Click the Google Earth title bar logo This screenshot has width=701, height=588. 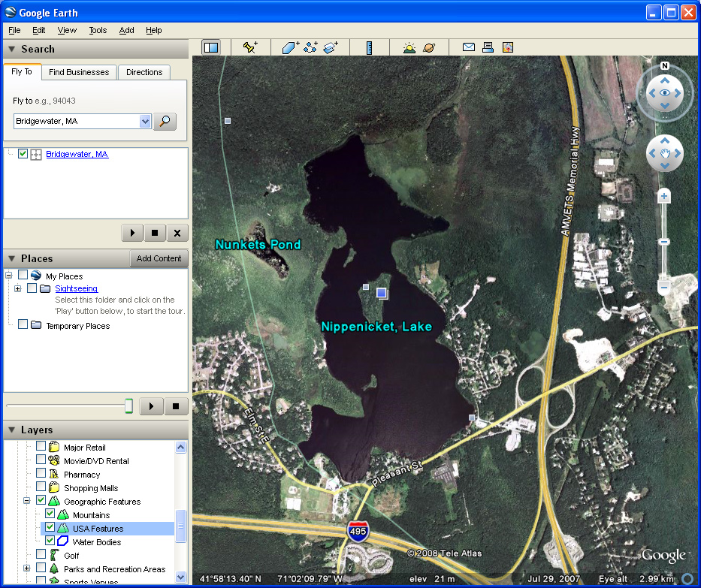click(x=11, y=12)
